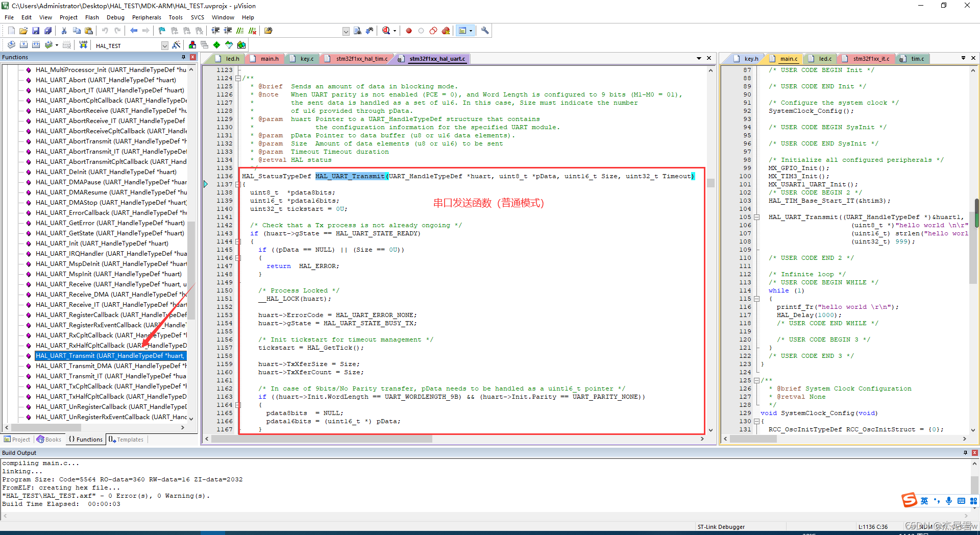Image resolution: width=980 pixels, height=535 pixels.
Task: Rebuild all target files
Action: [x=36, y=45]
